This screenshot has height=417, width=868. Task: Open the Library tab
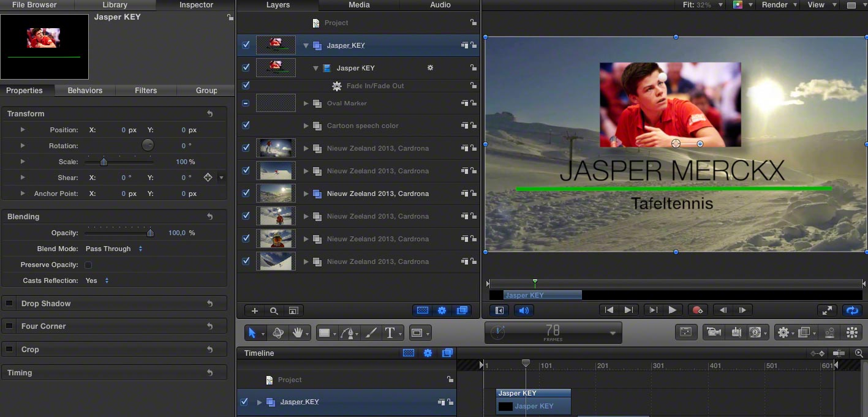tap(115, 5)
